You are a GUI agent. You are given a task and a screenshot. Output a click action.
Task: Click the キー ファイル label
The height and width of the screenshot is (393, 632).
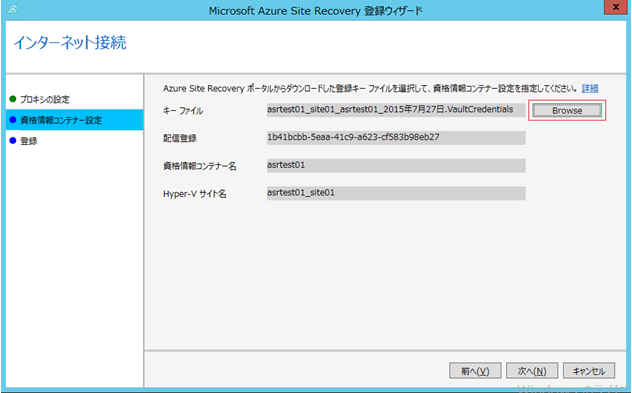tap(183, 111)
